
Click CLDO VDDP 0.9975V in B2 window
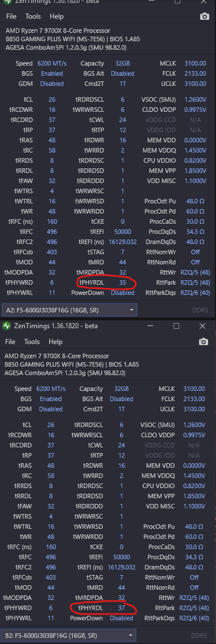(x=195, y=435)
